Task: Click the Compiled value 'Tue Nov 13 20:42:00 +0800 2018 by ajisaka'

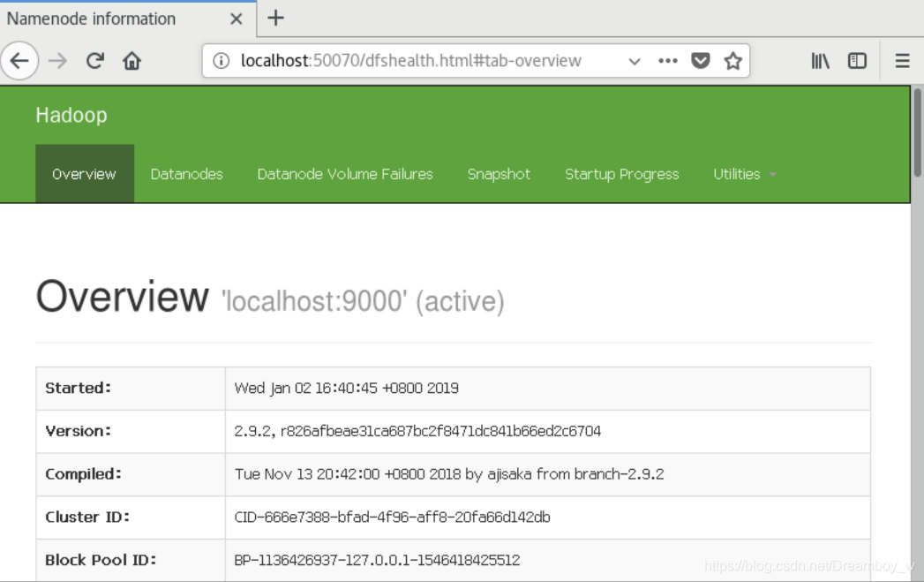Action: coord(449,474)
